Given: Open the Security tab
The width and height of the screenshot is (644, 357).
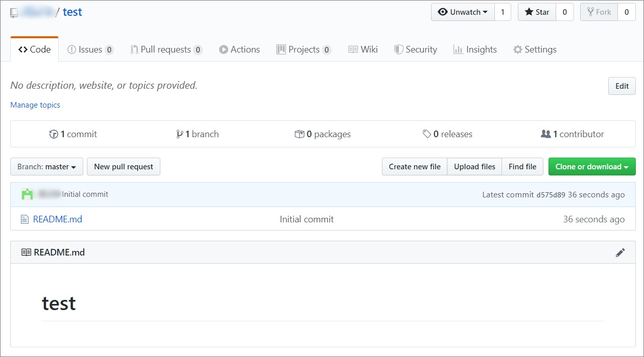Looking at the screenshot, I should (x=415, y=49).
